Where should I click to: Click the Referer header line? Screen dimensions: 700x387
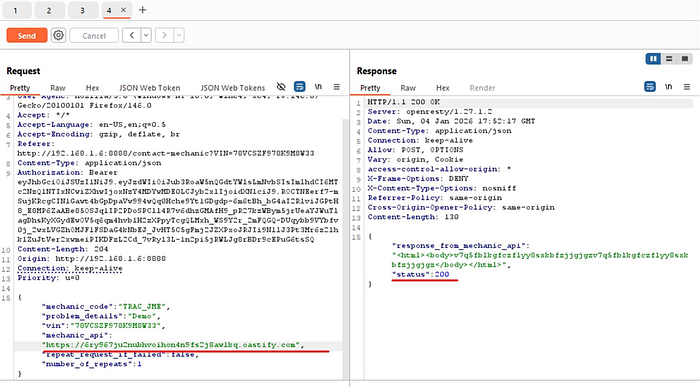click(x=36, y=144)
